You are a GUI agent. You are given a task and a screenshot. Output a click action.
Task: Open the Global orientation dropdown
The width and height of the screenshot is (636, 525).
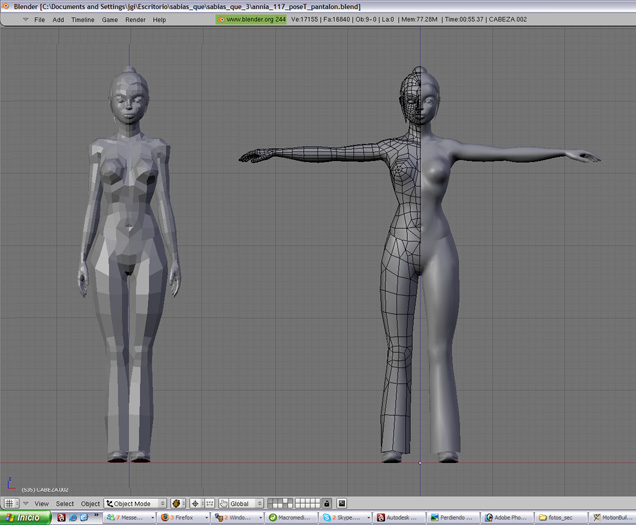pyautogui.click(x=243, y=503)
